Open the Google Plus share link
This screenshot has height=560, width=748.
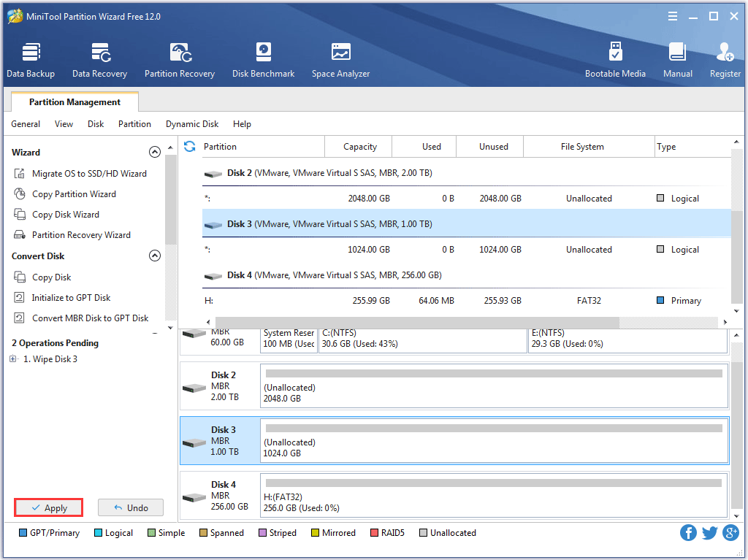730,532
